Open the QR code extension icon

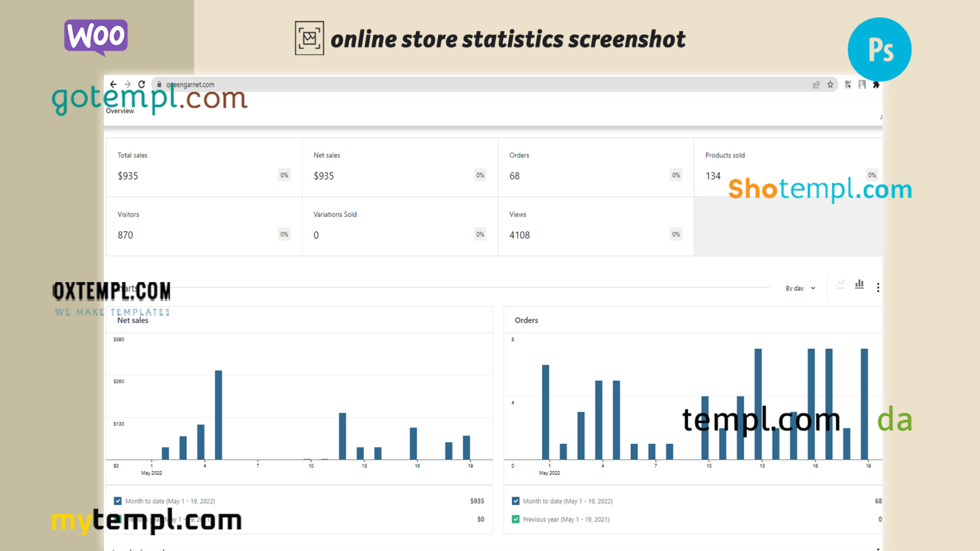848,84
